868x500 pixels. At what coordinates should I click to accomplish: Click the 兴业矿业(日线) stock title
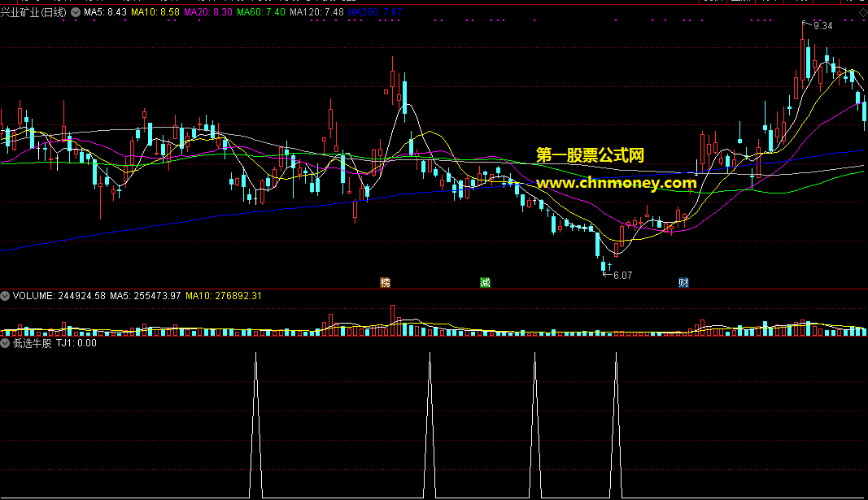pos(33,13)
